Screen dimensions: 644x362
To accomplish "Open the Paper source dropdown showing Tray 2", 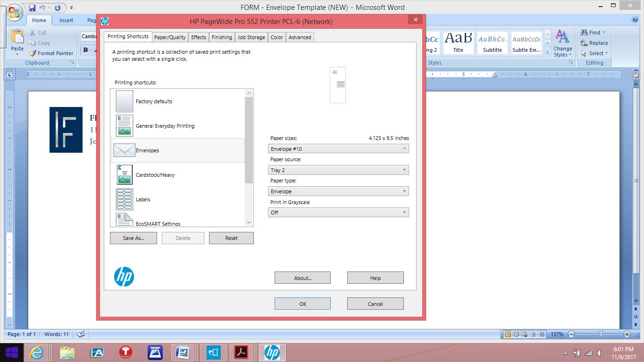I will click(x=338, y=170).
